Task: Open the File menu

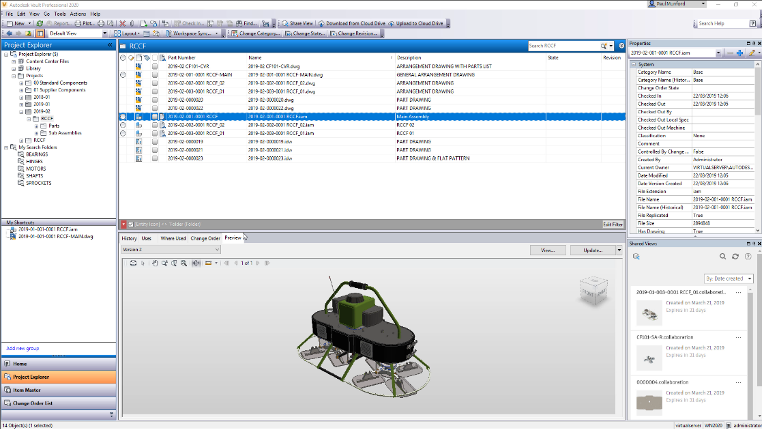Action: 9,14
